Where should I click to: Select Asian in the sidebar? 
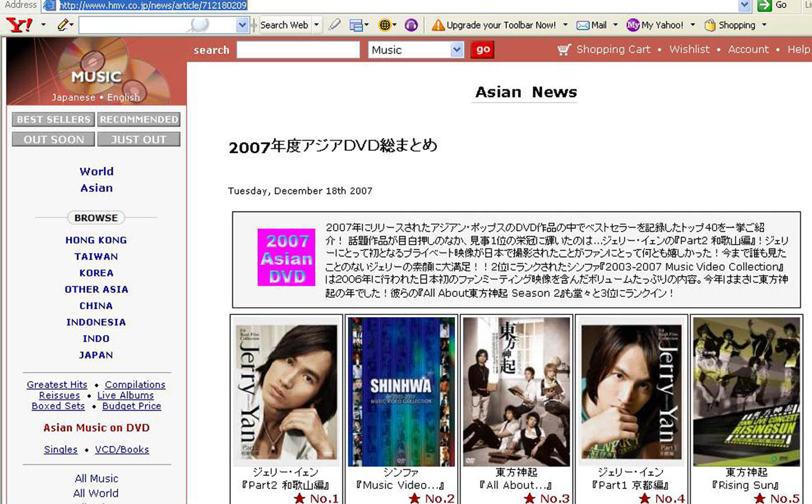click(97, 188)
